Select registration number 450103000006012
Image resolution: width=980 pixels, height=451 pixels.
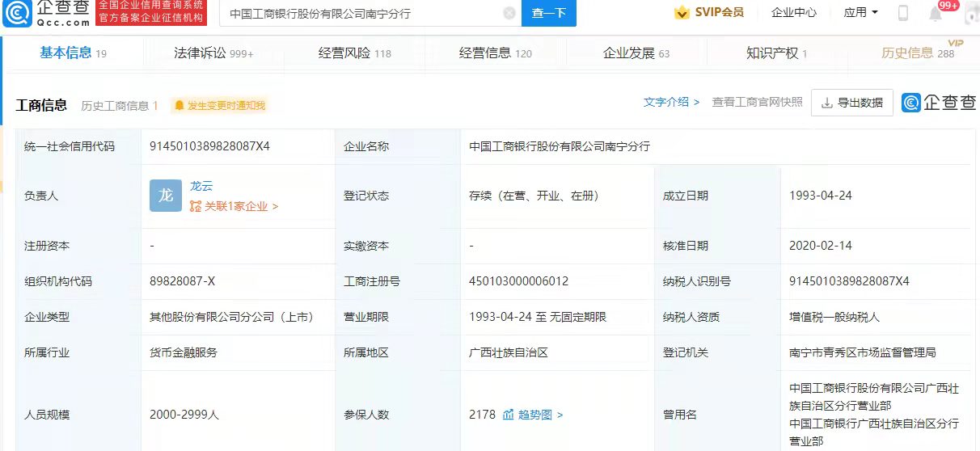pos(518,281)
